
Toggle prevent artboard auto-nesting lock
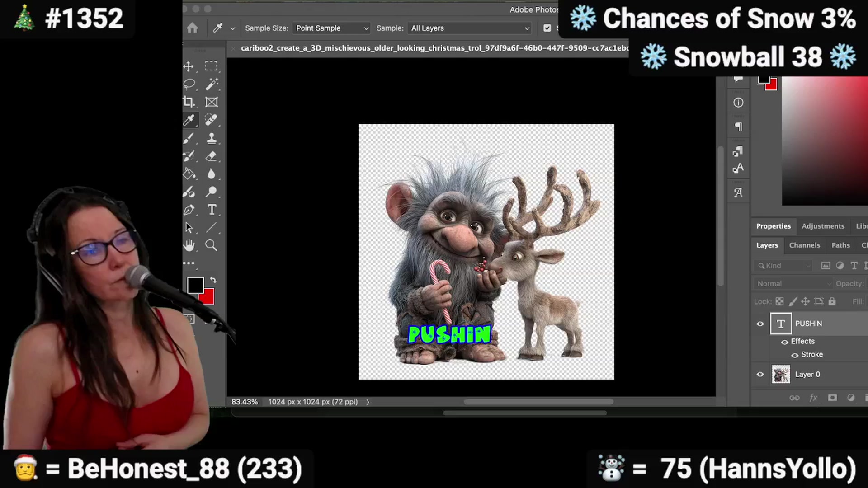click(x=819, y=301)
